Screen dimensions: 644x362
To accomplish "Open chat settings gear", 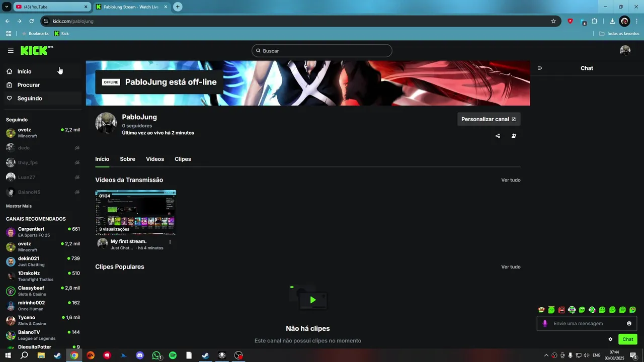I will pyautogui.click(x=610, y=339).
